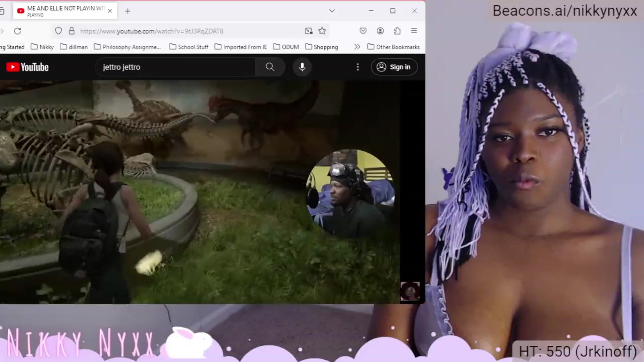
Task: Show more bookmarks with the chevron
Action: (357, 47)
